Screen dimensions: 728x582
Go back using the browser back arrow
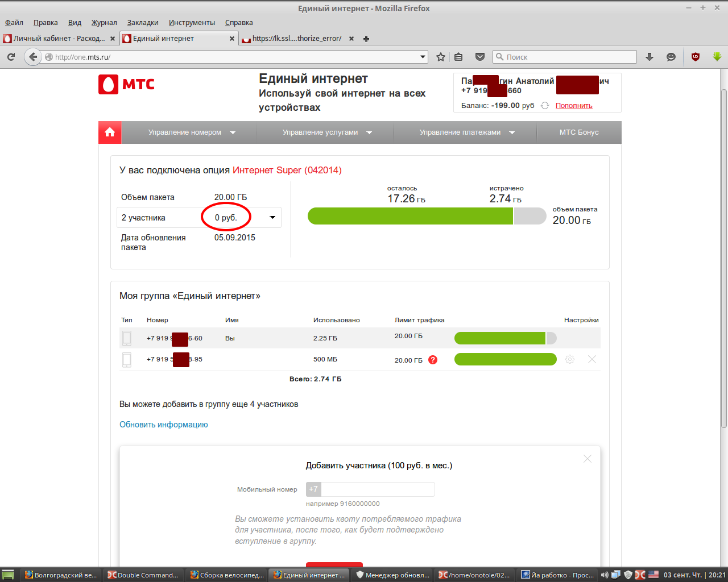tap(33, 57)
